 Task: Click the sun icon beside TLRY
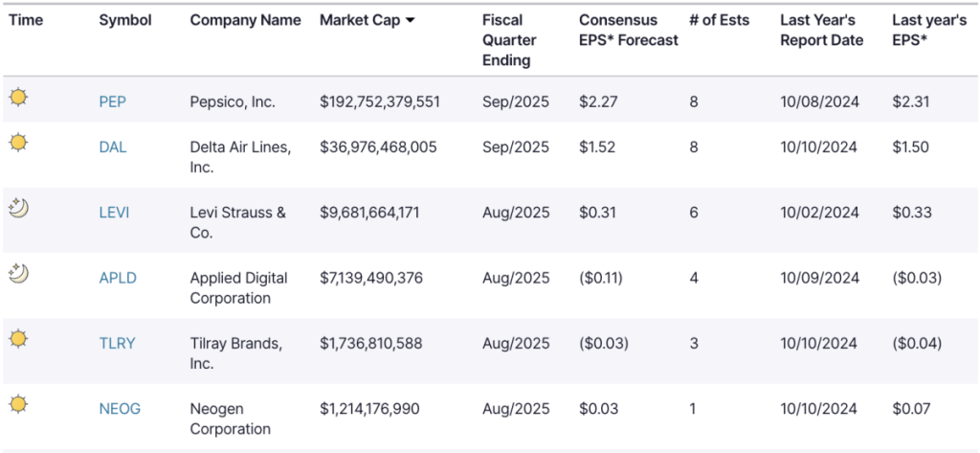tap(18, 338)
